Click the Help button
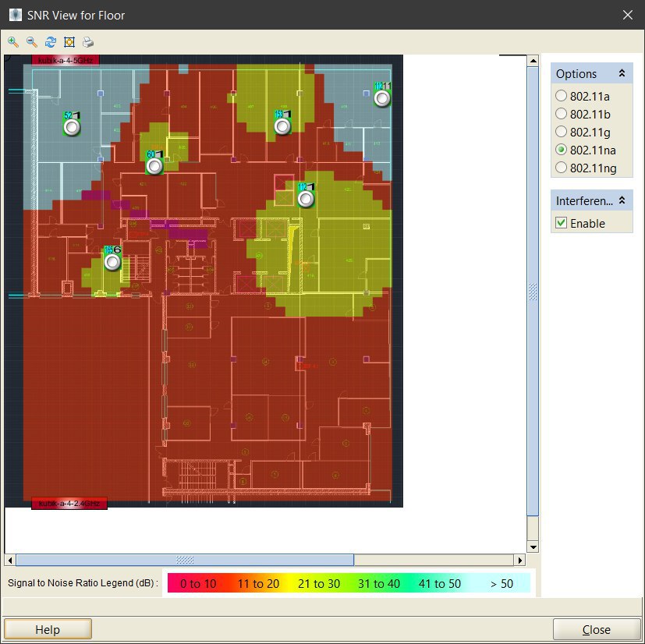Screen dimensions: 645x644 pos(48,630)
